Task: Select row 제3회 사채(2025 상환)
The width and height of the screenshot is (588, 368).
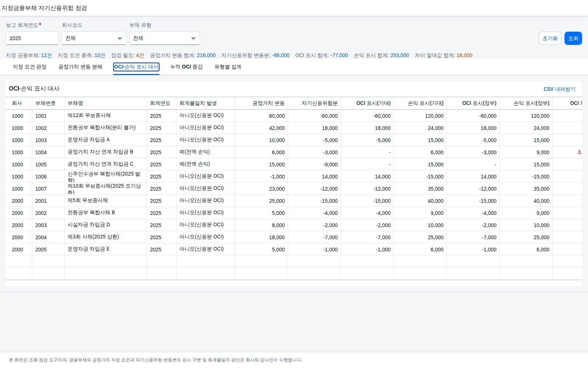Action: click(294, 237)
